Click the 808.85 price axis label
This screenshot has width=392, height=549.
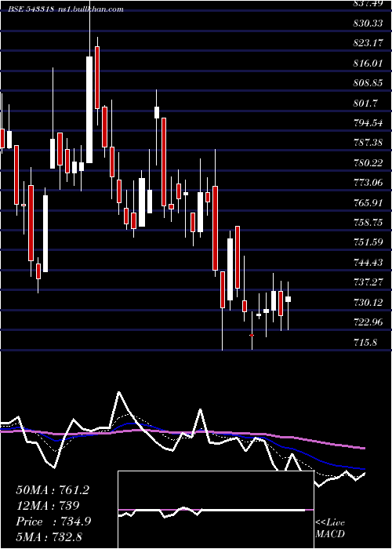tap(366, 83)
